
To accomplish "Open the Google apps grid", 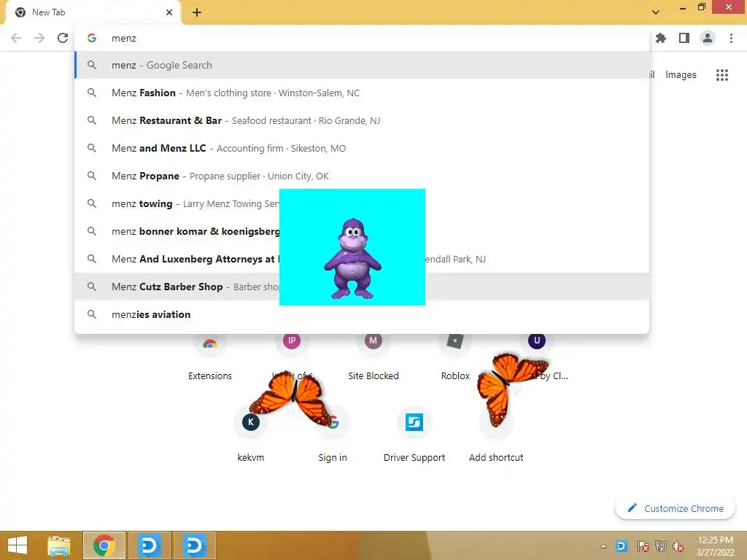I will coord(722,75).
